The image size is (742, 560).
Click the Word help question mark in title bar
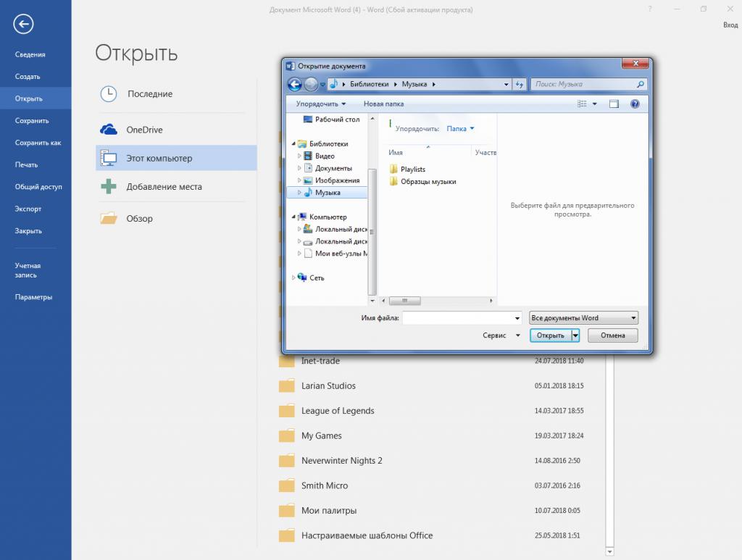point(650,9)
